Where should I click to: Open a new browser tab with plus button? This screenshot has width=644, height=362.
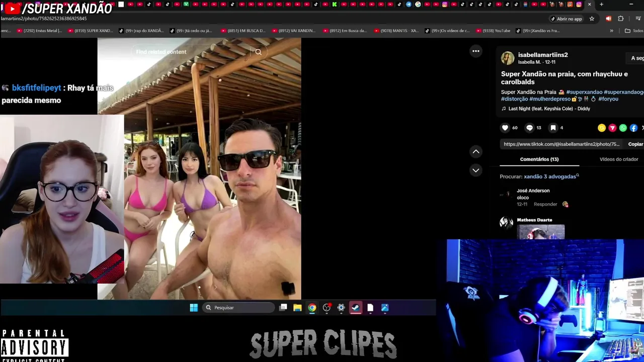click(x=601, y=5)
